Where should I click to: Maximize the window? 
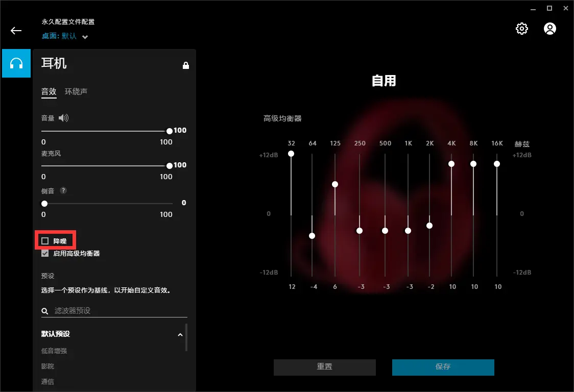click(549, 8)
